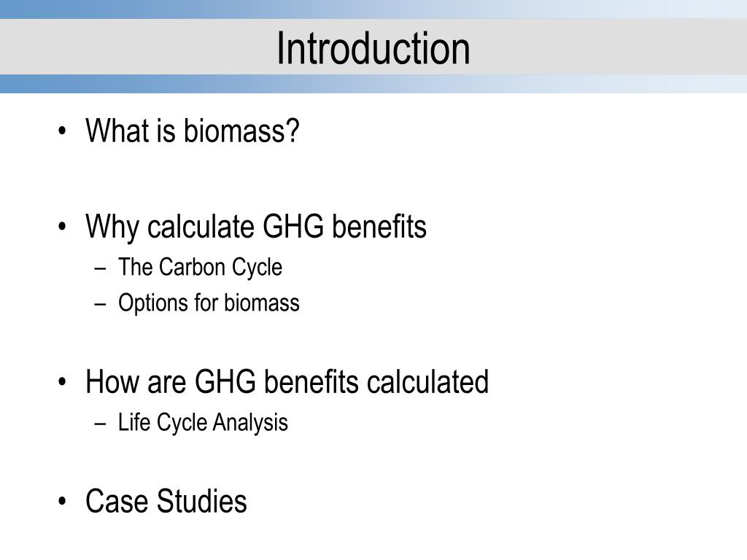
Task: Select 'The Carbon Cycle' sub-item
Action: [x=200, y=267]
